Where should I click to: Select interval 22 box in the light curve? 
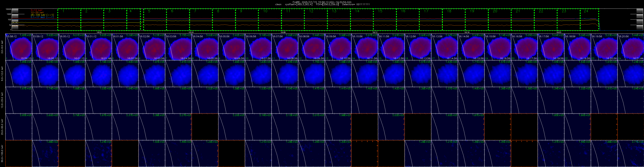coord(546,20)
